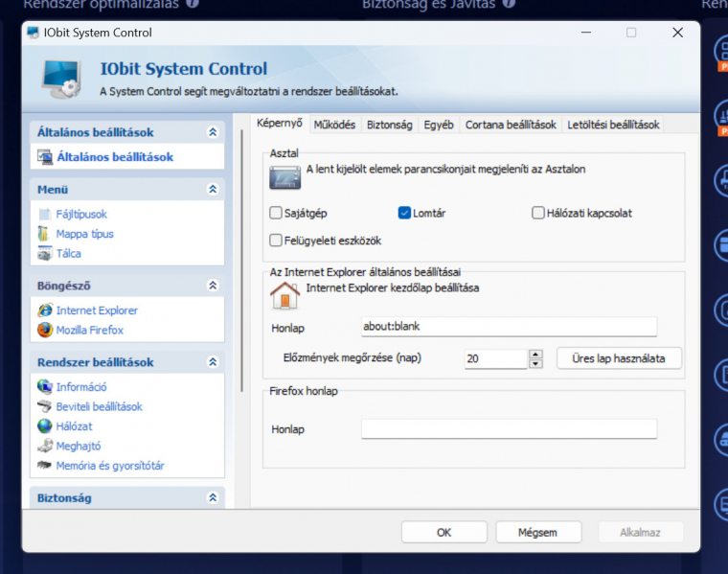
Task: Click the Előzmények megőrzése number field
Action: click(495, 358)
